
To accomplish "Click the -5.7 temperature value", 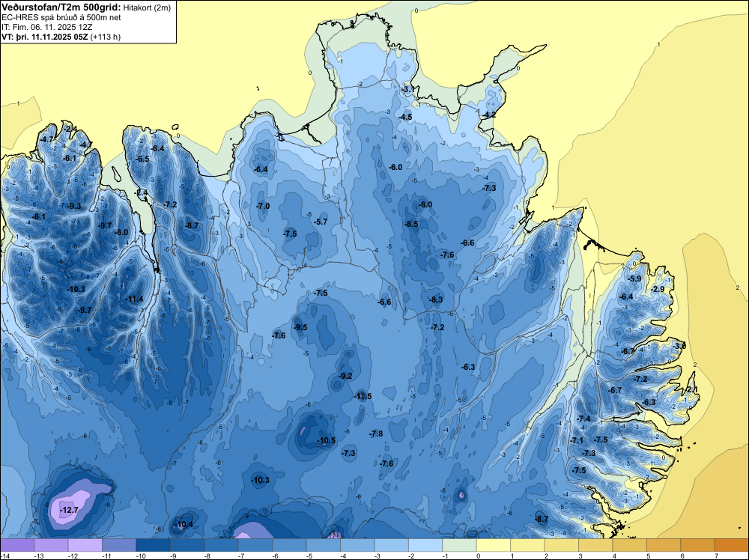I will coord(321,222).
